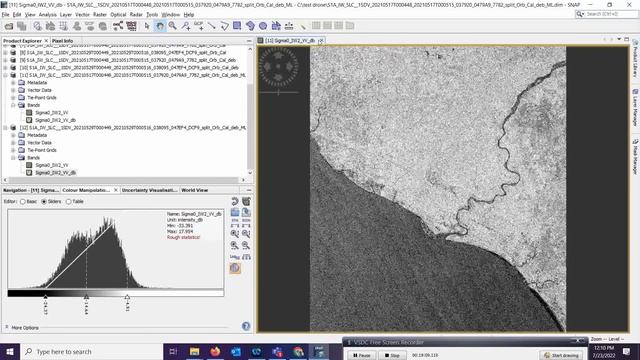Select the magnifier zoom tool
Image resolution: width=640 pixels, height=360 pixels.
pos(173,26)
